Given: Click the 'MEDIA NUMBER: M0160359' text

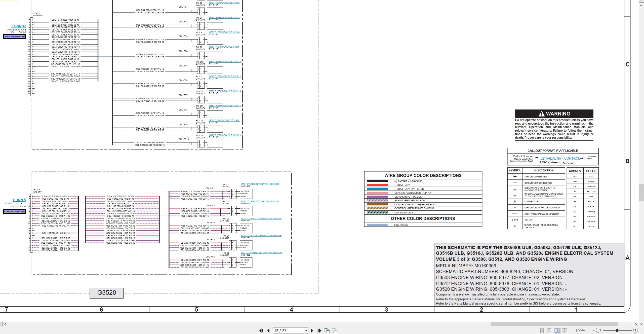Looking at the screenshot, I should (466, 266).
